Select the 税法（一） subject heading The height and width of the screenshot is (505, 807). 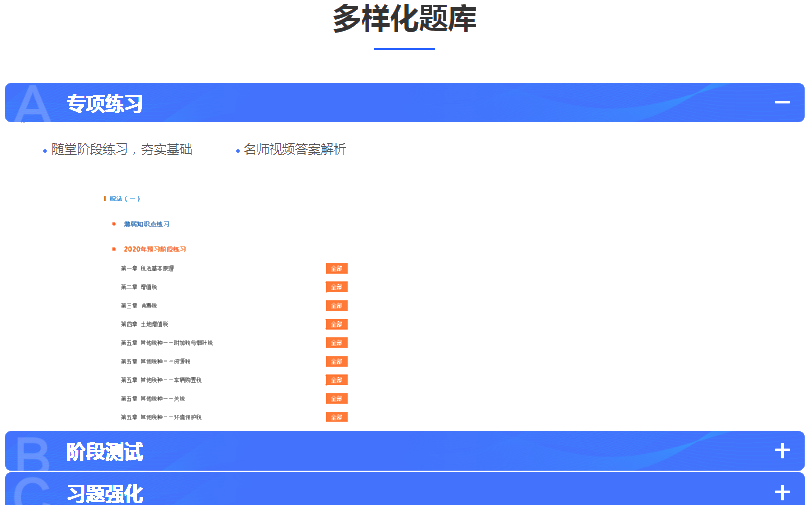[x=125, y=199]
